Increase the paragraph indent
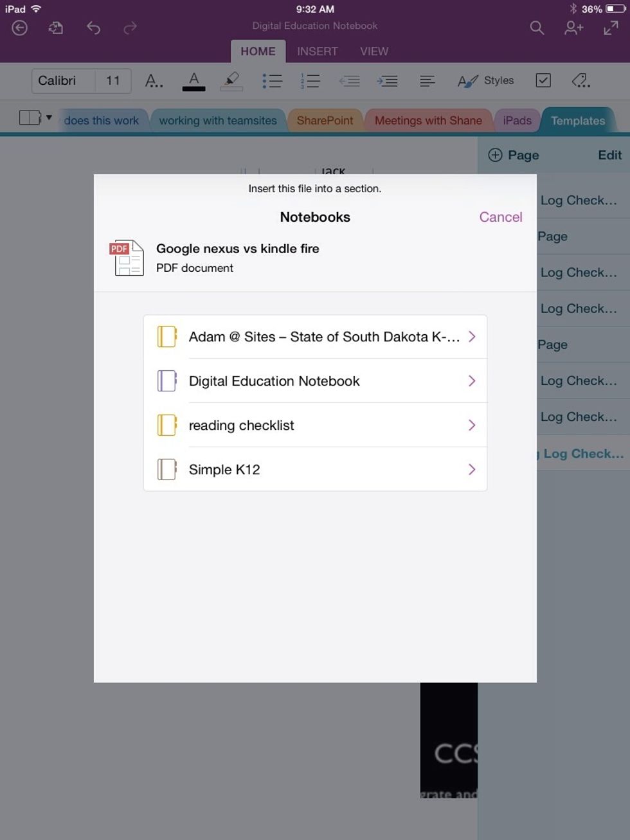Image resolution: width=630 pixels, height=840 pixels. (x=388, y=80)
